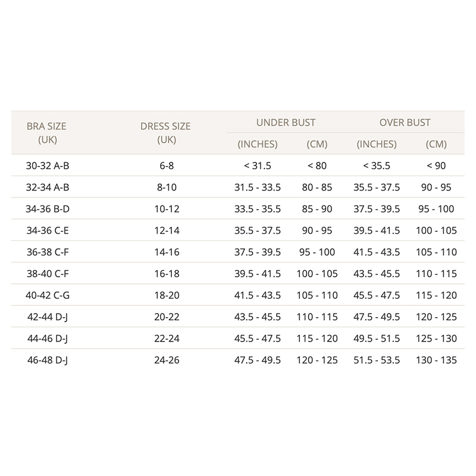Select over bust value 130 - 135
This screenshot has height=476, width=476.
[x=436, y=360]
